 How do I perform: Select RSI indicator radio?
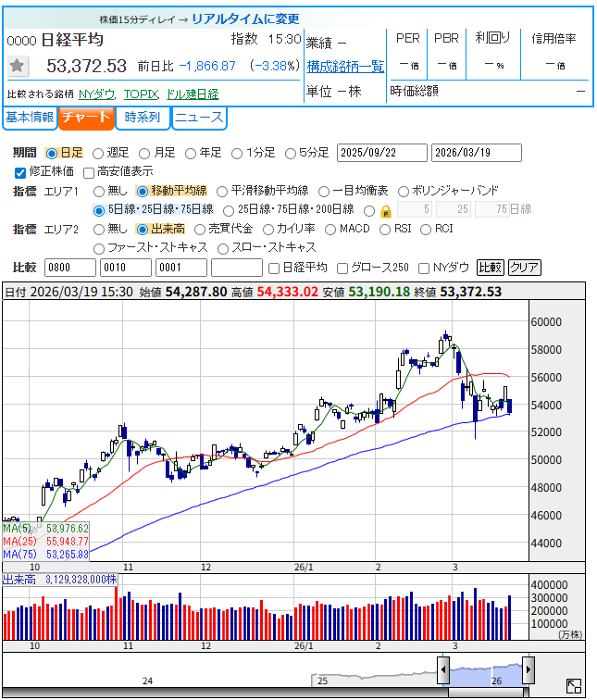point(385,230)
